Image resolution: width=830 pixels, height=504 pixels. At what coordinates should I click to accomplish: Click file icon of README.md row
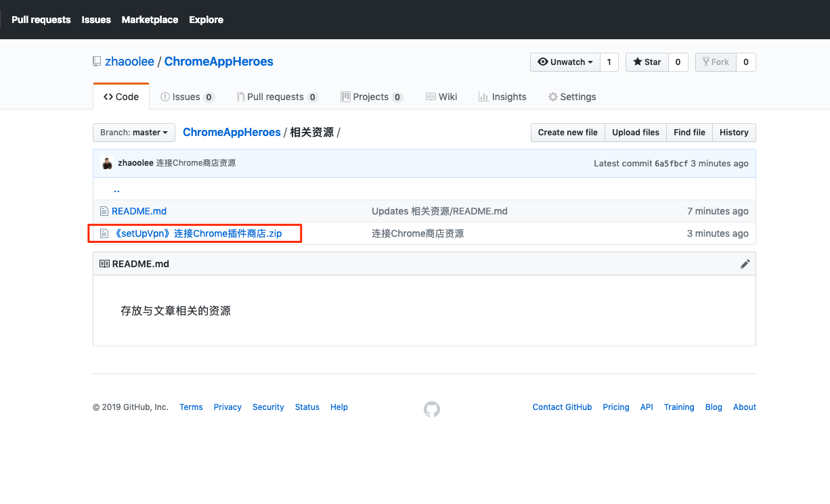click(x=104, y=211)
